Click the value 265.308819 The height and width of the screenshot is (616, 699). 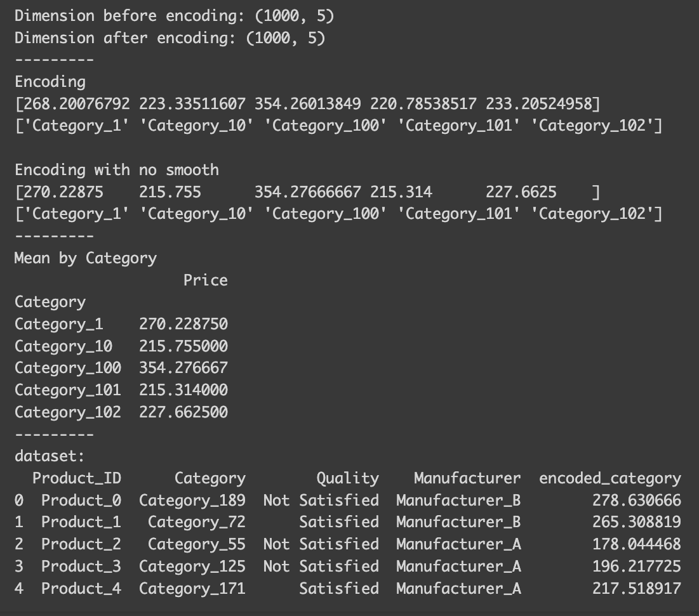[636, 522]
